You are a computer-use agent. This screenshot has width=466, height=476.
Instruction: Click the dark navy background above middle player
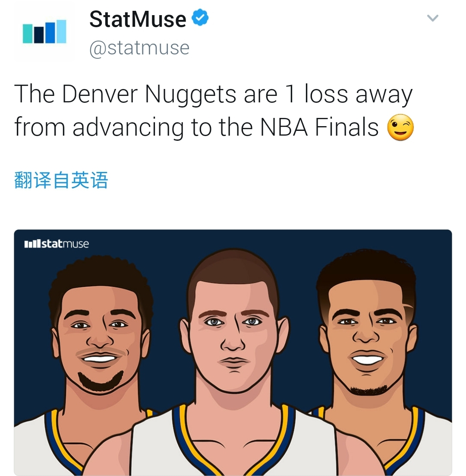[233, 239]
